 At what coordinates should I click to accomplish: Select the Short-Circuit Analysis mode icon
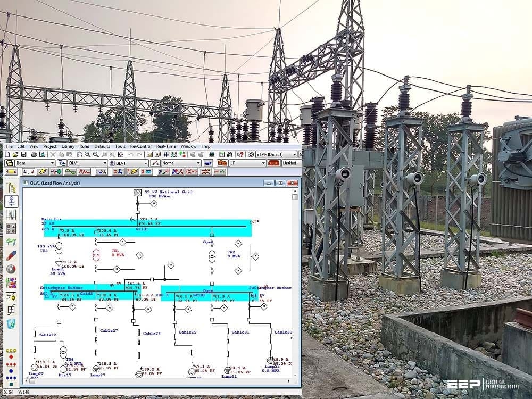(x=41, y=171)
